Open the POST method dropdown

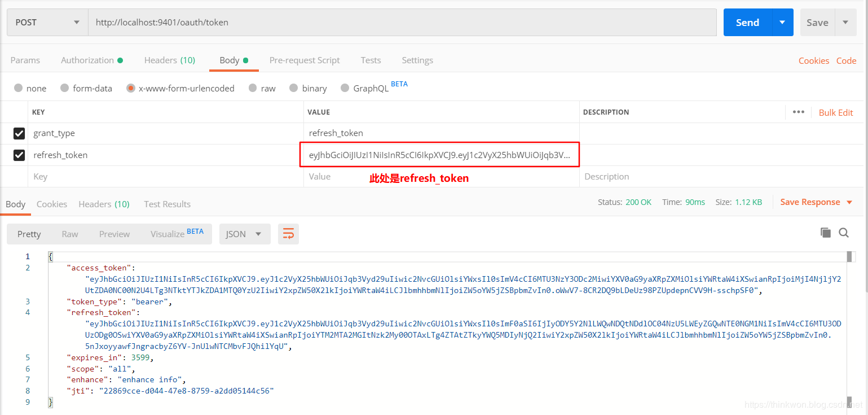pos(47,22)
